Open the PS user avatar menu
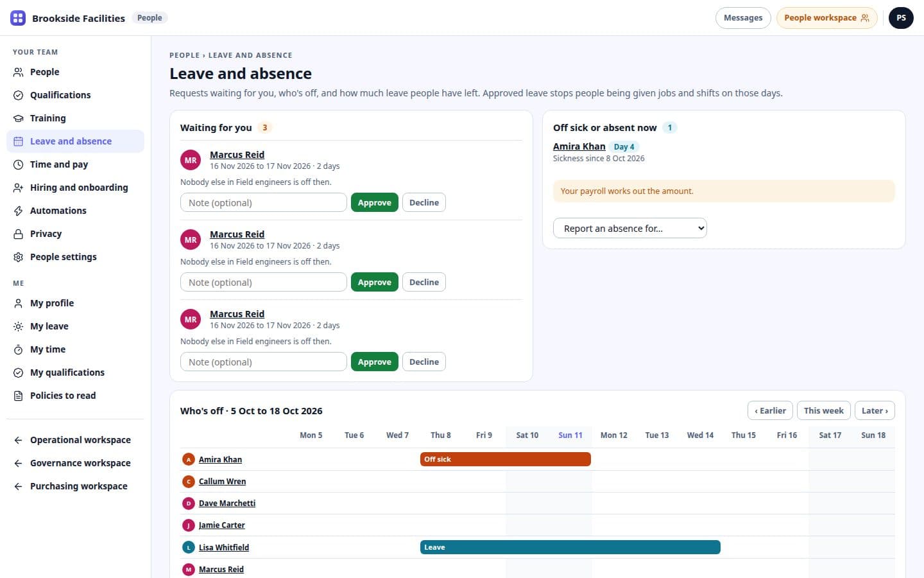The image size is (924, 578). coord(901,18)
